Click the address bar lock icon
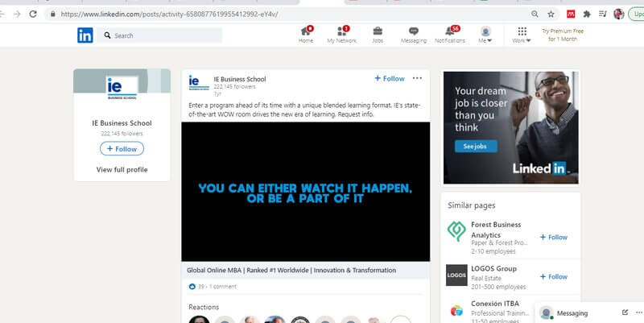 (x=52, y=14)
